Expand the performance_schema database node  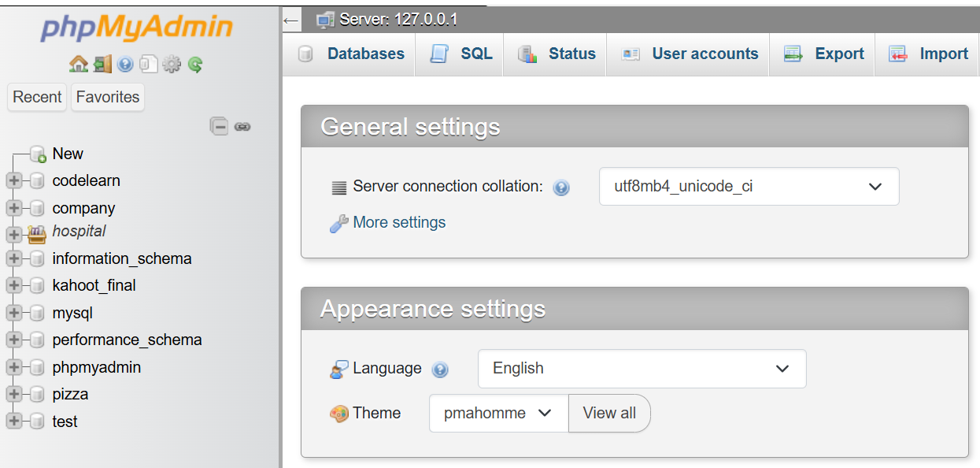tap(13, 340)
